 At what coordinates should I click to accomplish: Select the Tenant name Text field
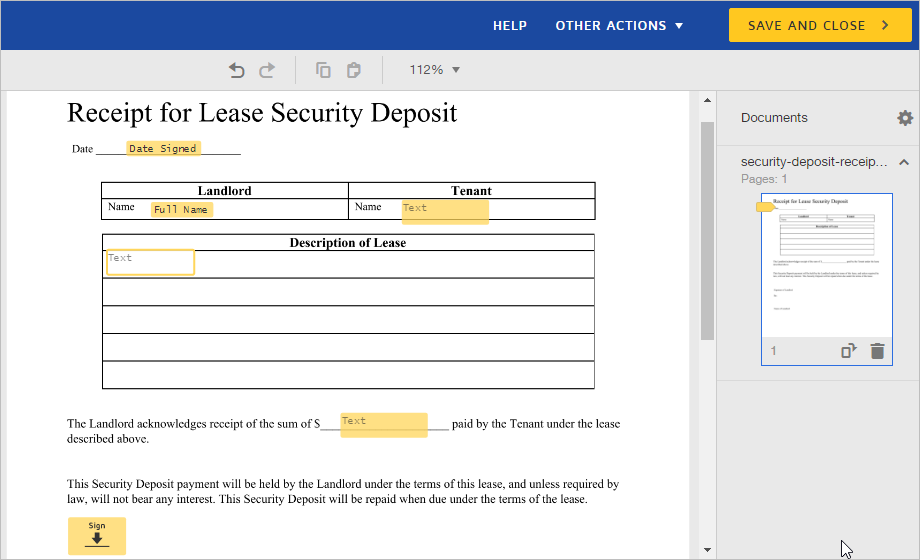coord(445,211)
